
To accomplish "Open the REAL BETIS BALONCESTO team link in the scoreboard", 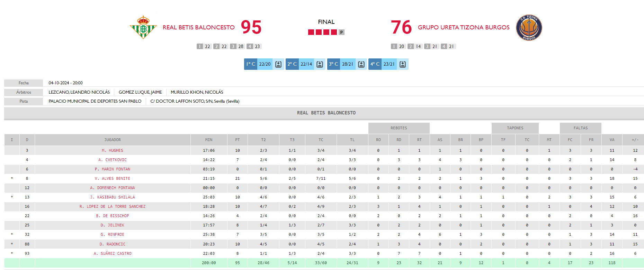I will (x=199, y=27).
